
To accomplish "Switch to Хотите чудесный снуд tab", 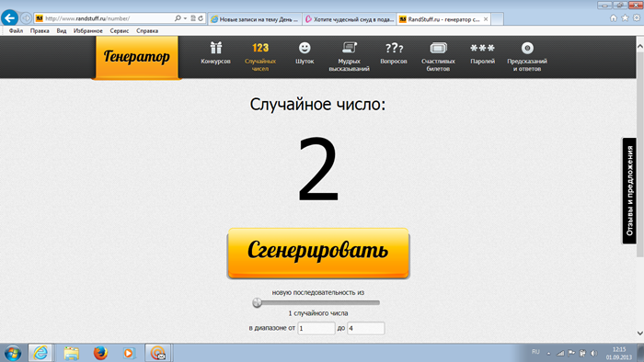I will tap(350, 19).
